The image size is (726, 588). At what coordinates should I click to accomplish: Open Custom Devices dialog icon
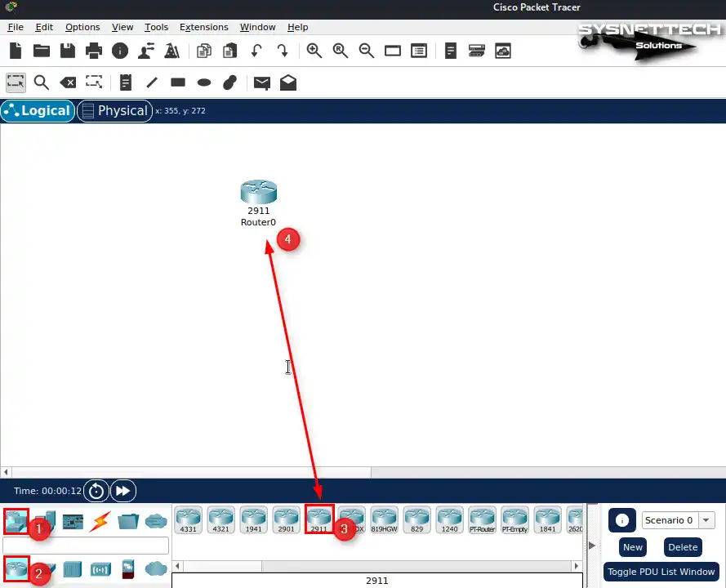coord(419,51)
